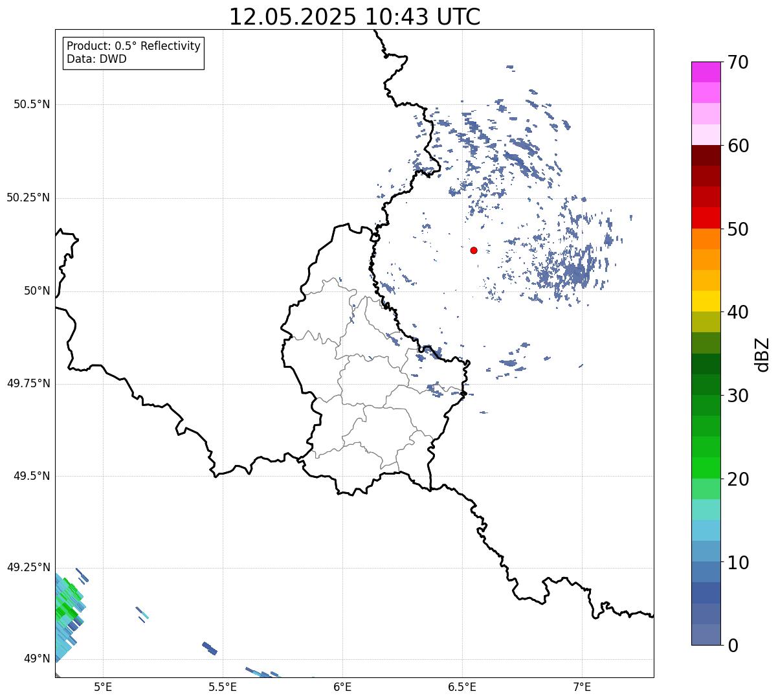Click the "Product: 0.5° Reflectivity" label
This screenshot has height=700, width=778.
click(133, 47)
